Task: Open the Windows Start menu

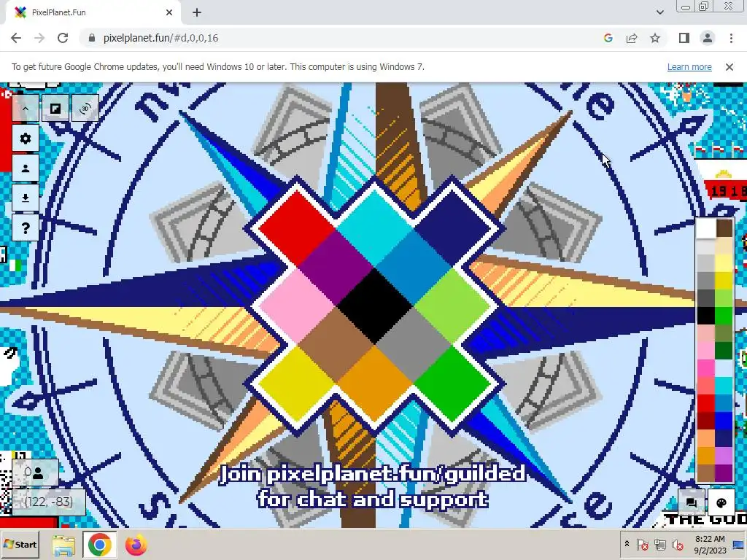Action: point(20,544)
